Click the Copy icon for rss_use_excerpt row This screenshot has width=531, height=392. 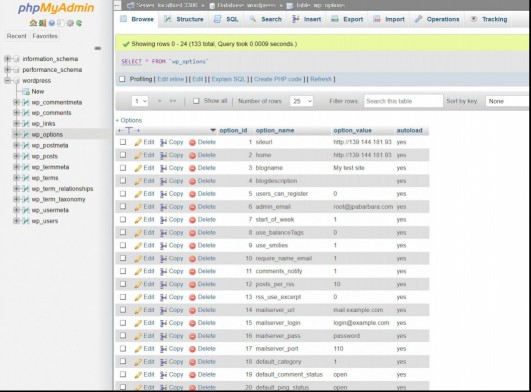(164, 298)
